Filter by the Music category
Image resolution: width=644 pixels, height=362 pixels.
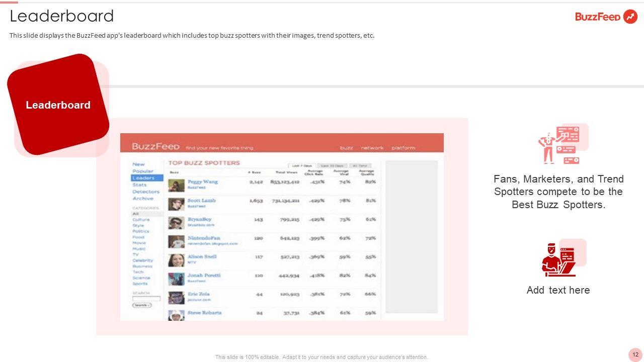[x=139, y=248]
